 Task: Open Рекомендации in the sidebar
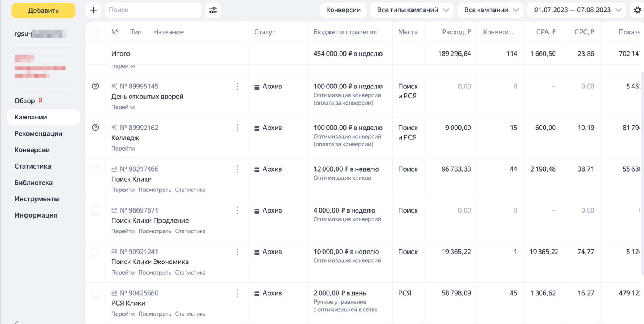click(38, 134)
